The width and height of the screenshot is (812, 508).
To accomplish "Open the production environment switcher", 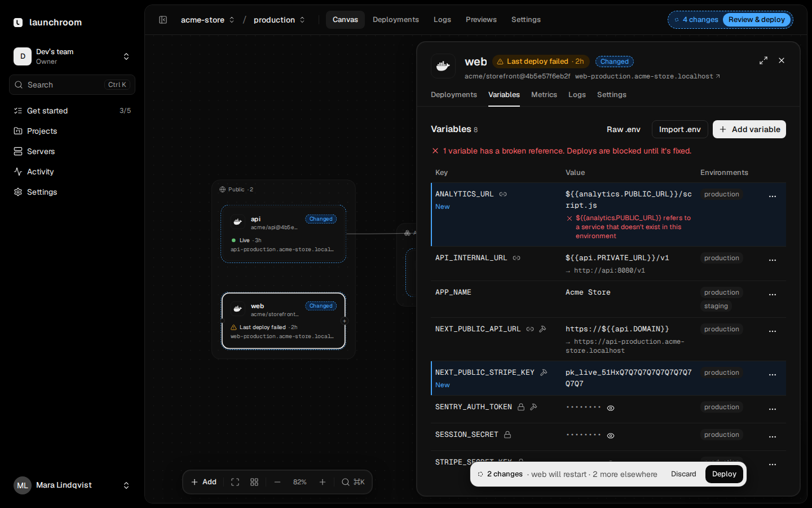I will [x=279, y=20].
